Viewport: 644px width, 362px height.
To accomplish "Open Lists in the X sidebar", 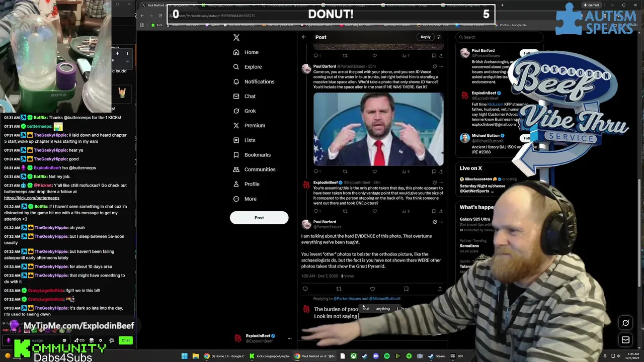I will (x=244, y=140).
